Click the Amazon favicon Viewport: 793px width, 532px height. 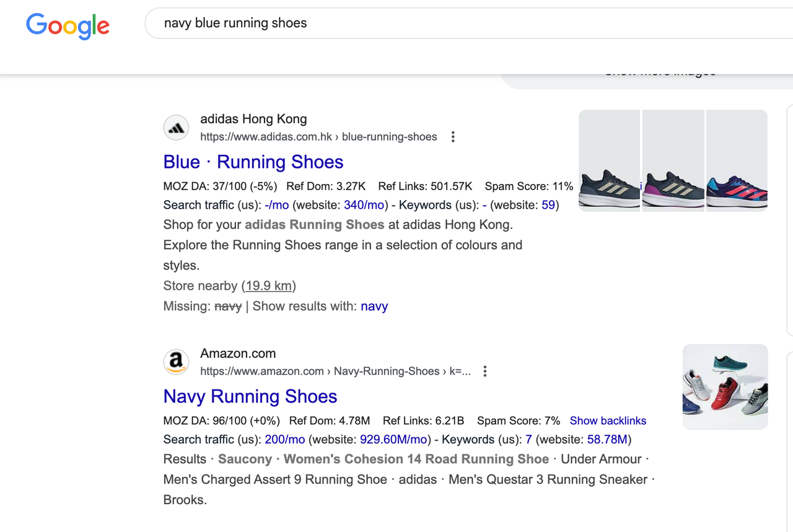pyautogui.click(x=177, y=362)
